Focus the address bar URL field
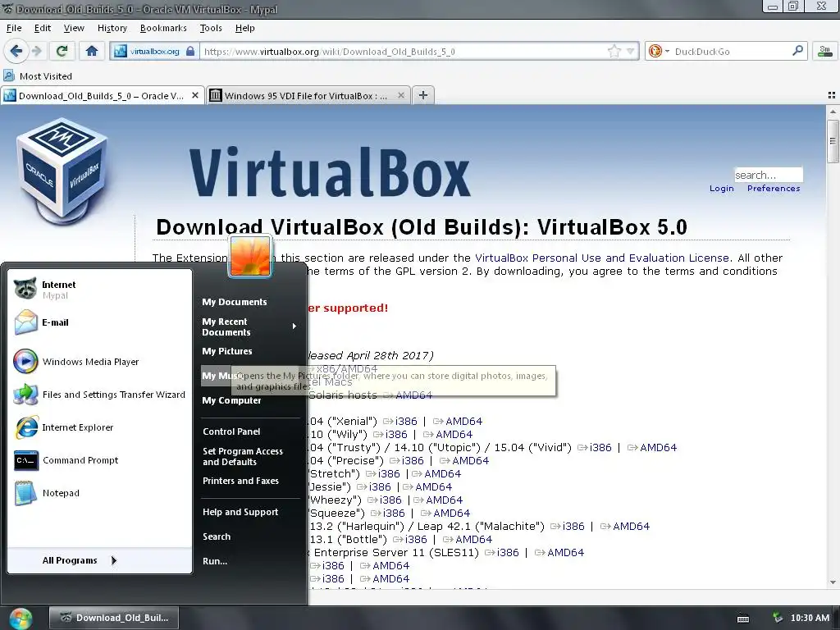The height and width of the screenshot is (630, 840). 403,52
